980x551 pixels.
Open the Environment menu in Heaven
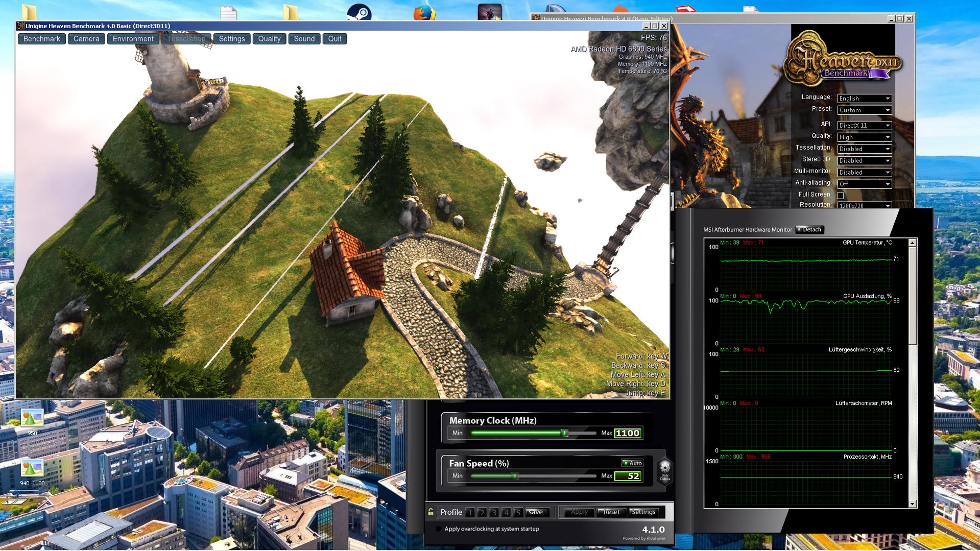click(133, 39)
